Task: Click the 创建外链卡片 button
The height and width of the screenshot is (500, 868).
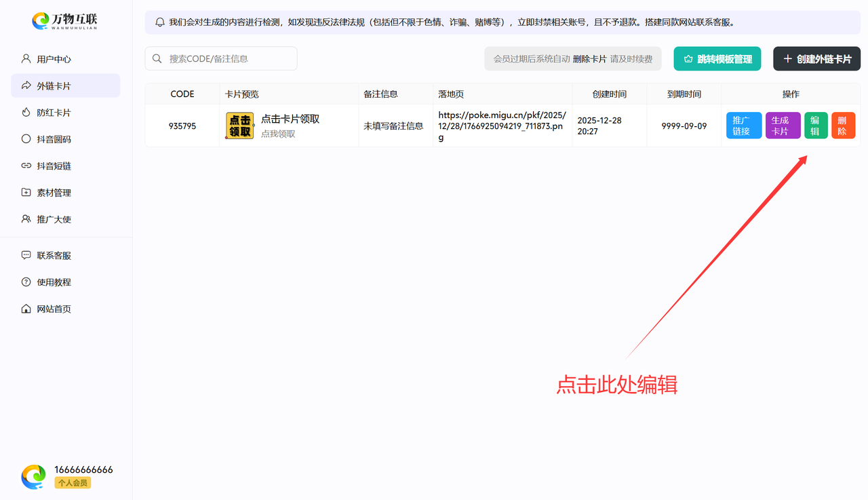Action: pos(816,59)
